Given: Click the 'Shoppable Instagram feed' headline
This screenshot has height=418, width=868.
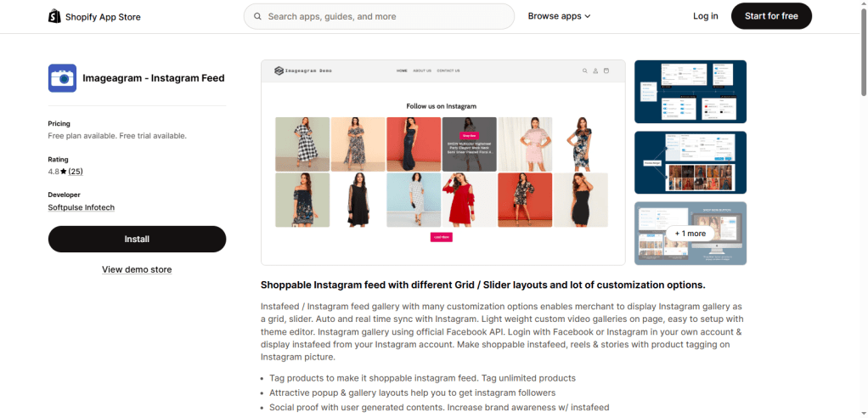Looking at the screenshot, I should 482,285.
